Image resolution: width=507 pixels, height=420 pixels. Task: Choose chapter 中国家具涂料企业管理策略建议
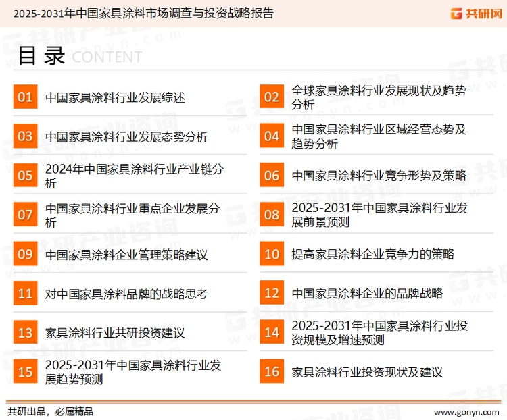[126, 255]
